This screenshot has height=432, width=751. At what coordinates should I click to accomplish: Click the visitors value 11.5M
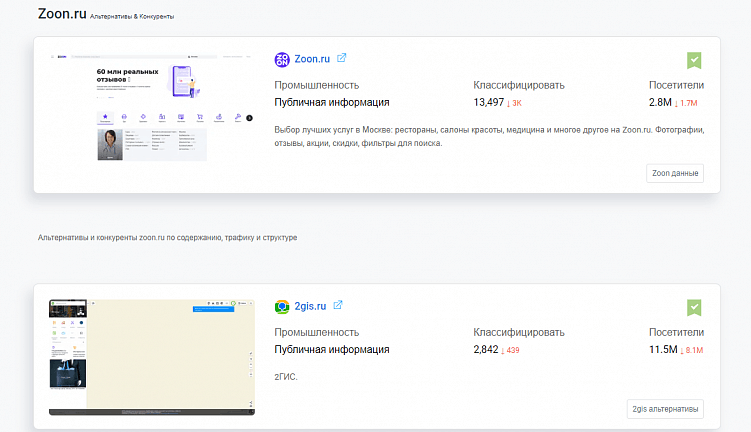click(663, 350)
